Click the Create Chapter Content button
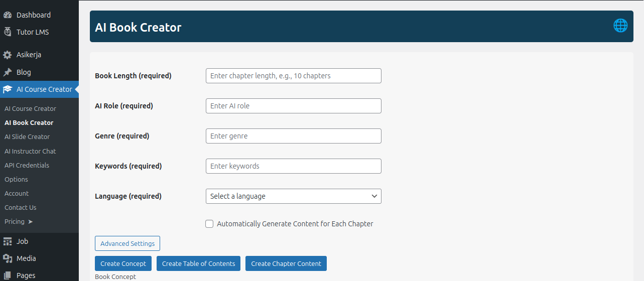 pyautogui.click(x=286, y=263)
